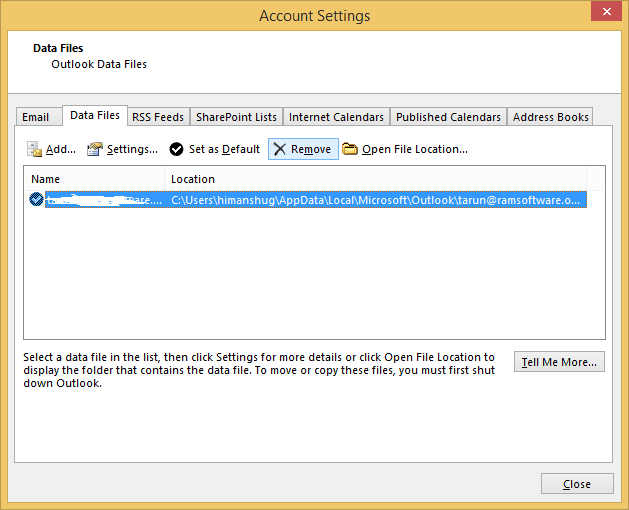This screenshot has height=510, width=629.
Task: Click the Remove label text
Action: click(x=311, y=149)
